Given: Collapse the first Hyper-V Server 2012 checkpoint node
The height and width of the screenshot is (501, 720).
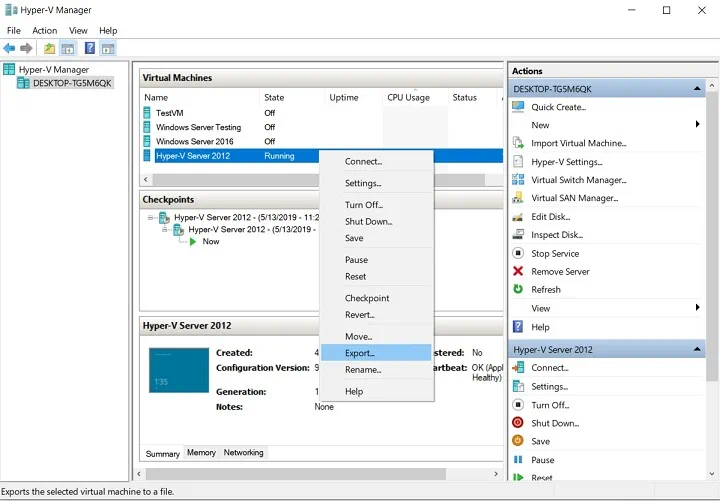Looking at the screenshot, I should tap(151, 217).
